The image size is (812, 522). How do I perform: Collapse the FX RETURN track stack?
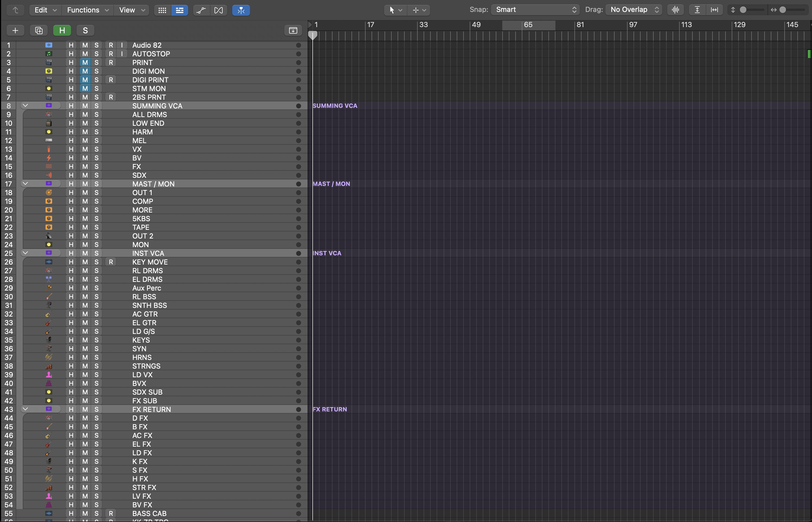(x=25, y=409)
